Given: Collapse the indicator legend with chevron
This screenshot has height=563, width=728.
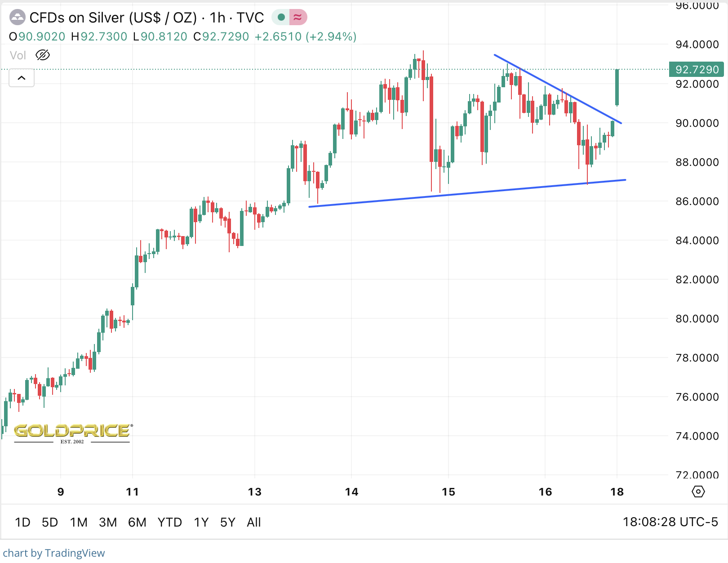Looking at the screenshot, I should pyautogui.click(x=22, y=78).
